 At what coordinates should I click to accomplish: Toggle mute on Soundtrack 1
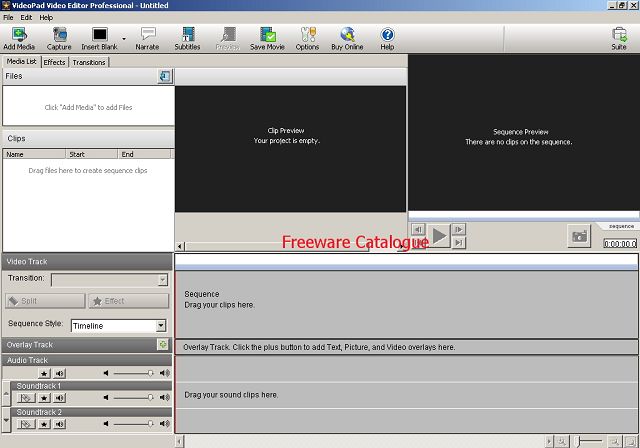click(60, 398)
